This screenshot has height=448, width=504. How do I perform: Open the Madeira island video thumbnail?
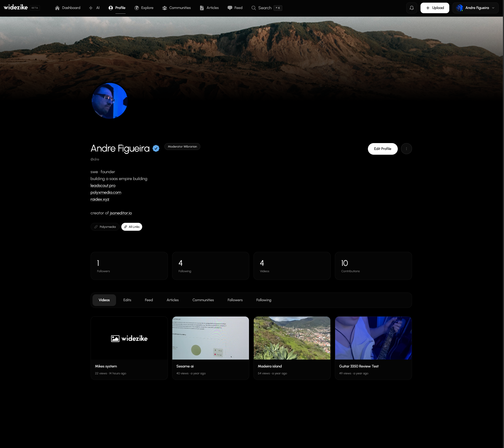click(x=292, y=338)
